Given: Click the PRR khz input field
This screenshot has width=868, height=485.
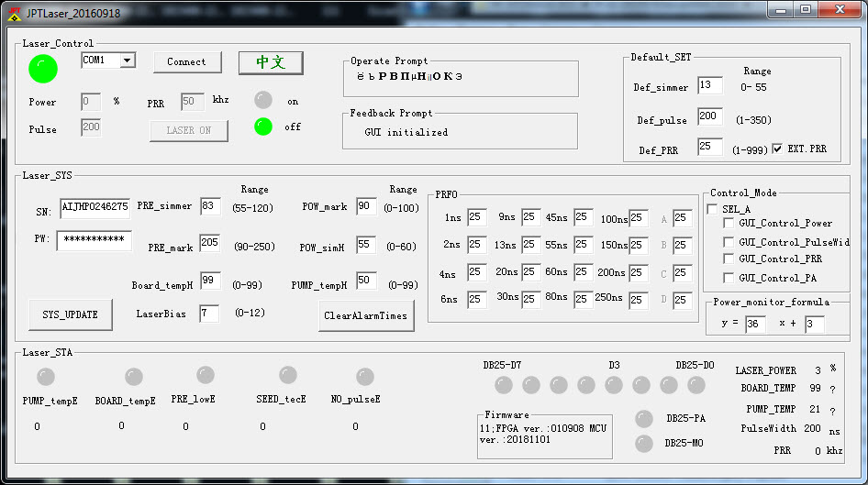Looking at the screenshot, I should pos(193,102).
